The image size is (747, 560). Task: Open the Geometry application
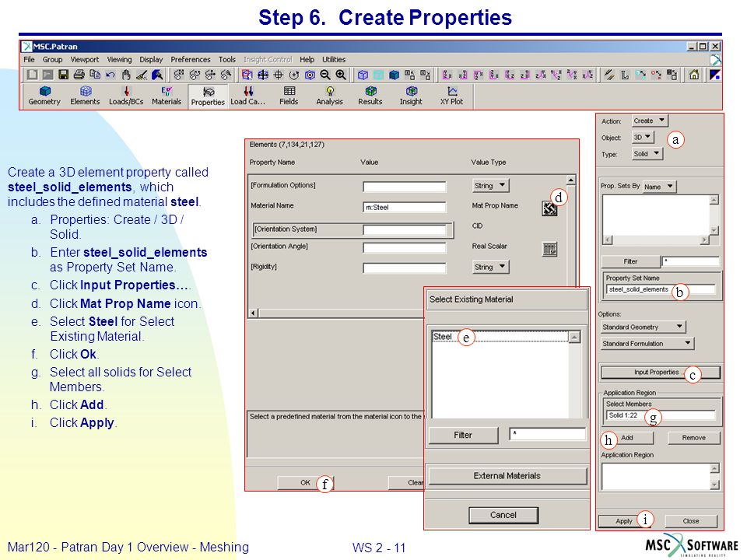pos(44,96)
